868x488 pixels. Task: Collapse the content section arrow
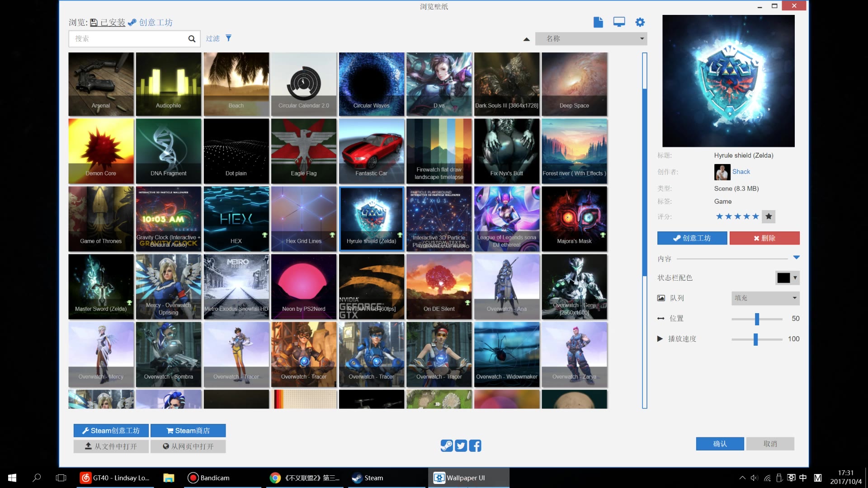coord(796,258)
